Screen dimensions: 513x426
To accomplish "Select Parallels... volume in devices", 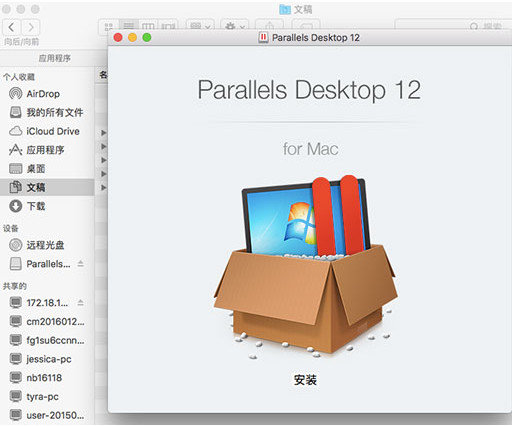I will point(47,264).
